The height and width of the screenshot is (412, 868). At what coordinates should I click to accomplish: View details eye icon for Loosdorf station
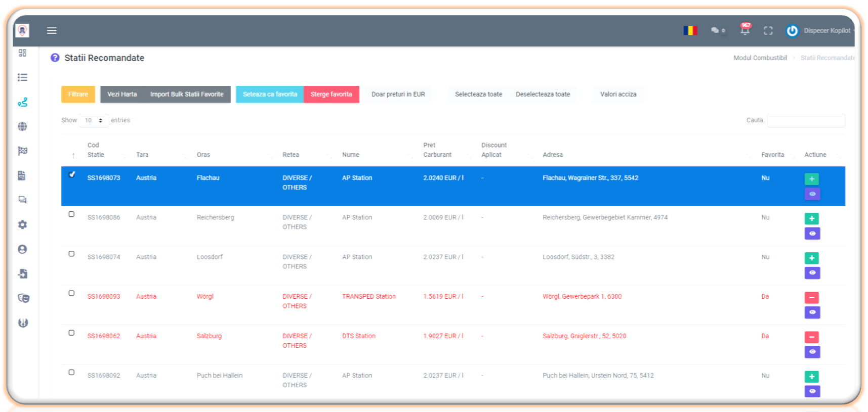pos(812,273)
